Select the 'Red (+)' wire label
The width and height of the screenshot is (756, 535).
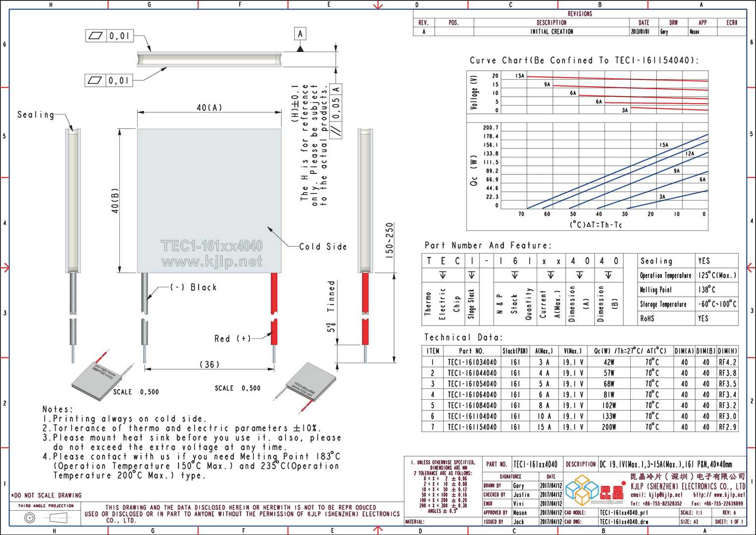tap(232, 338)
